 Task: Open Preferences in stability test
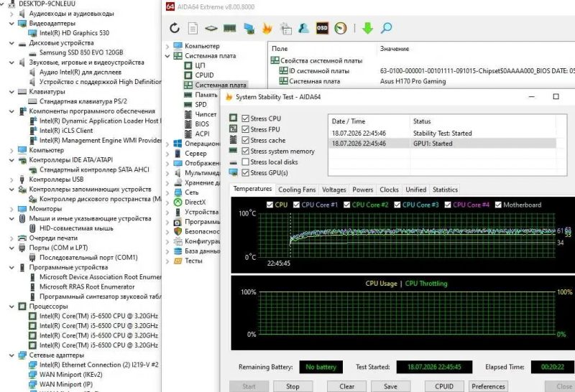tap(489, 386)
